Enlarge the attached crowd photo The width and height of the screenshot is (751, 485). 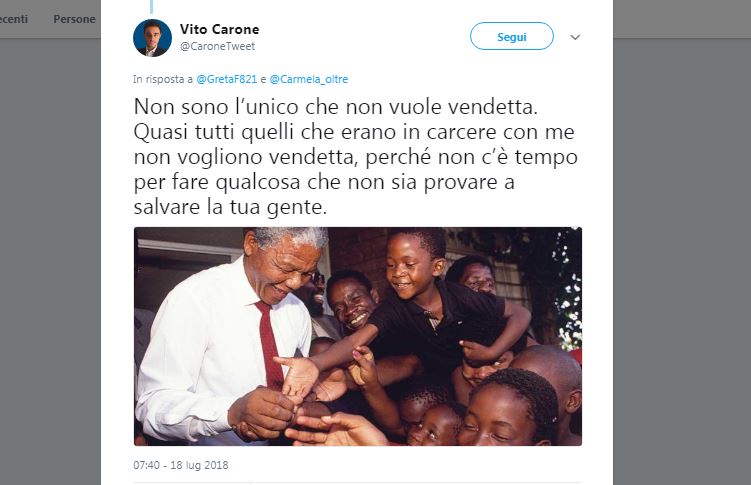tap(358, 337)
